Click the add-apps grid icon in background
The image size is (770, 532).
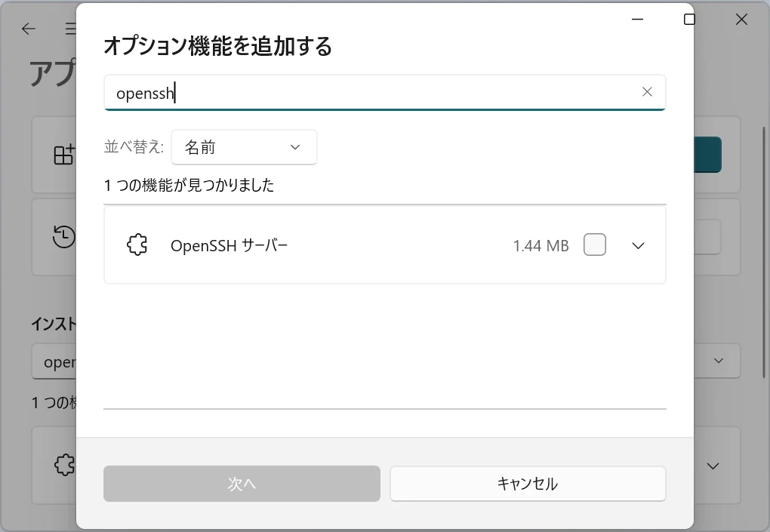pyautogui.click(x=63, y=154)
